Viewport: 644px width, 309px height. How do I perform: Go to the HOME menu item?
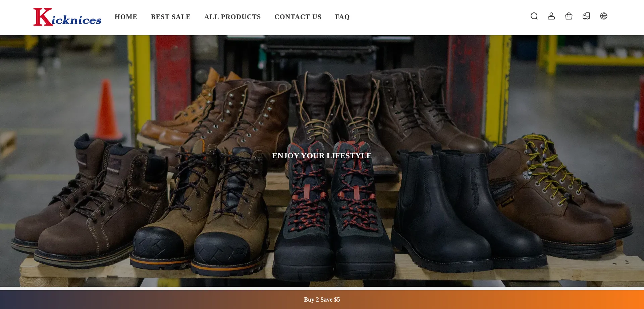126,17
